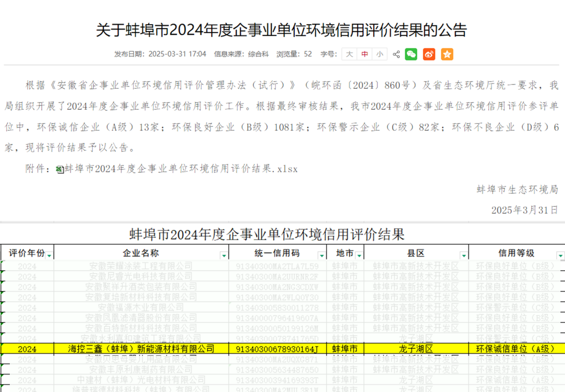This screenshot has width=565, height=392.
Task: Share the page via Weibo icon
Action: coord(429,54)
